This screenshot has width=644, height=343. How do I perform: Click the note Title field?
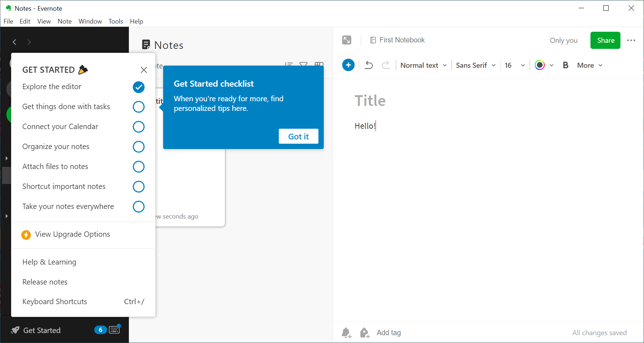coord(370,101)
